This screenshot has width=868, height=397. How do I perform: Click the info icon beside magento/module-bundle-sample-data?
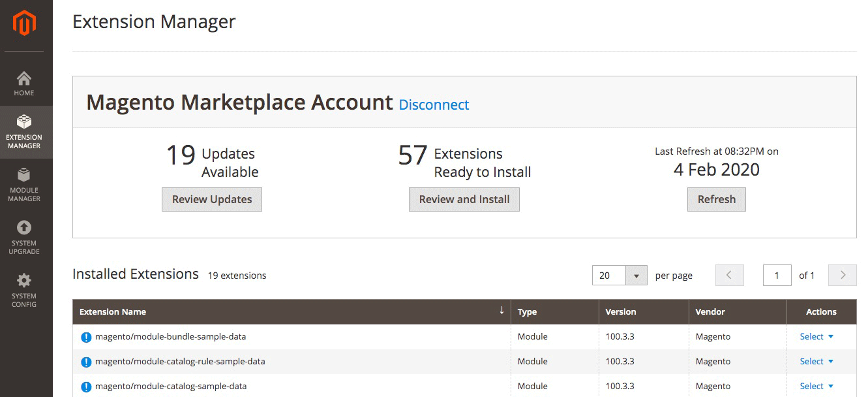[x=86, y=336]
